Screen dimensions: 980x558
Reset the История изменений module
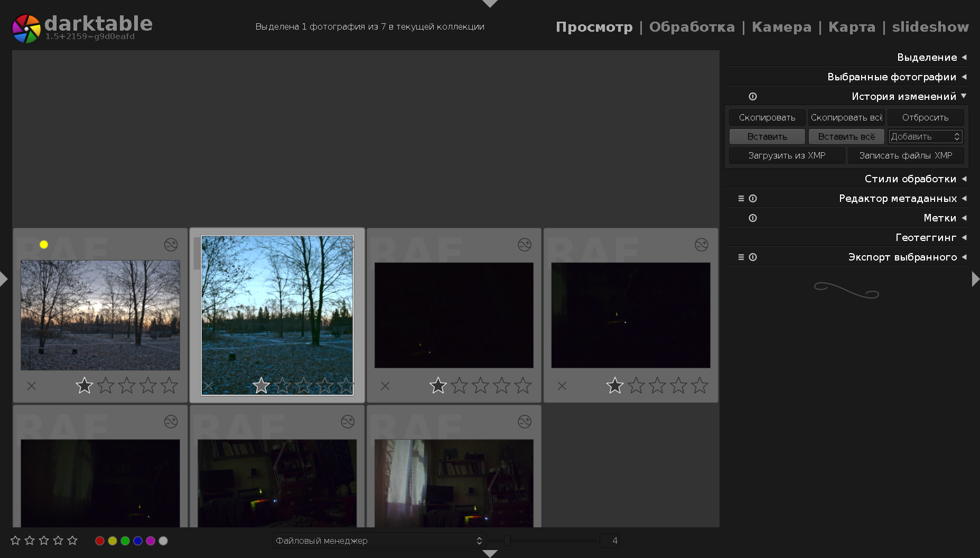tap(753, 96)
